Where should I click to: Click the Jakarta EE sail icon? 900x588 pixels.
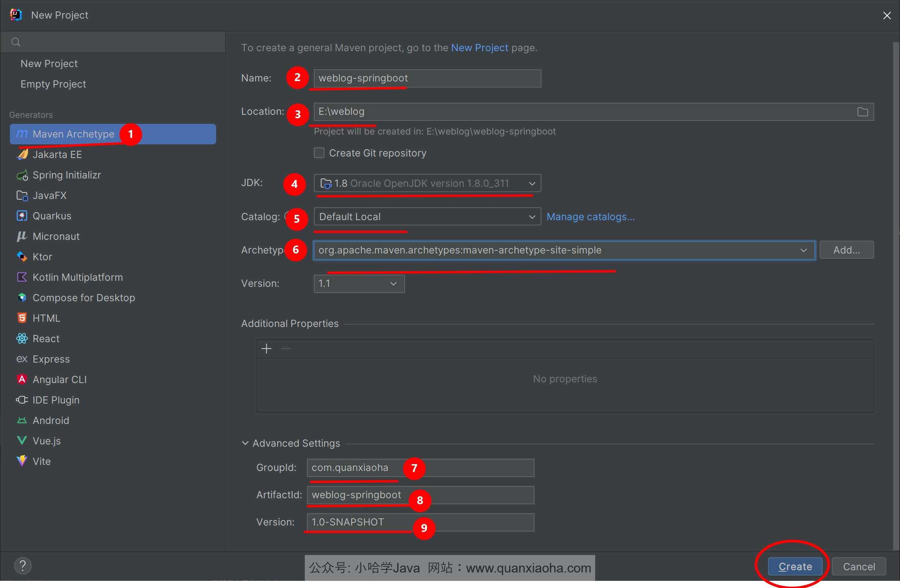(x=22, y=154)
